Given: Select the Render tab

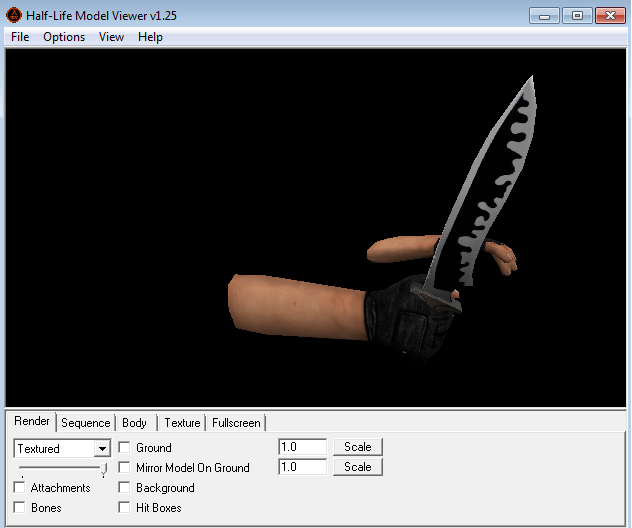Looking at the screenshot, I should point(31,421).
